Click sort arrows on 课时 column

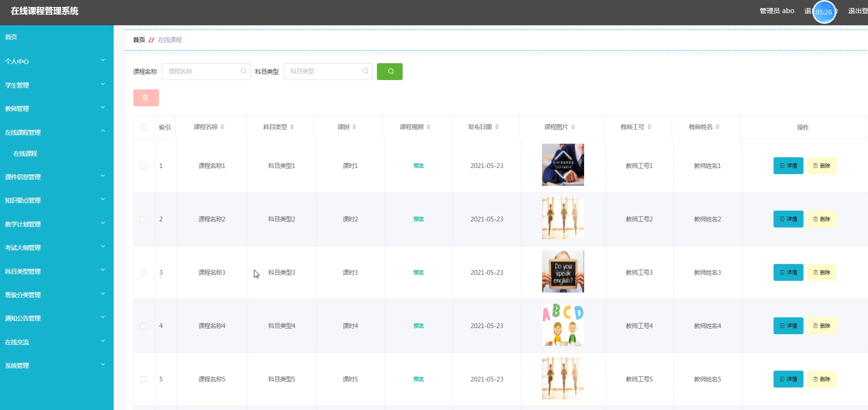[x=354, y=127]
